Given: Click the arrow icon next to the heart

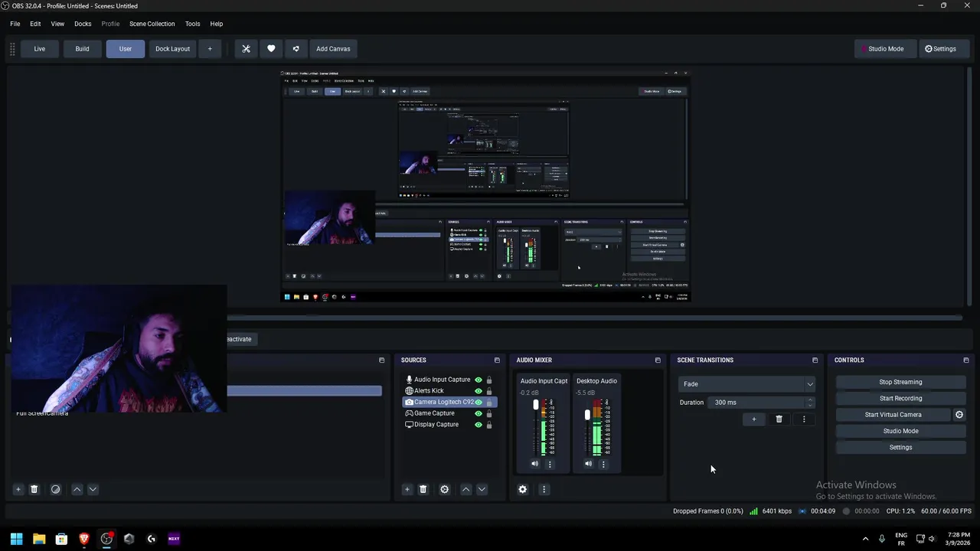Looking at the screenshot, I should pos(296,49).
